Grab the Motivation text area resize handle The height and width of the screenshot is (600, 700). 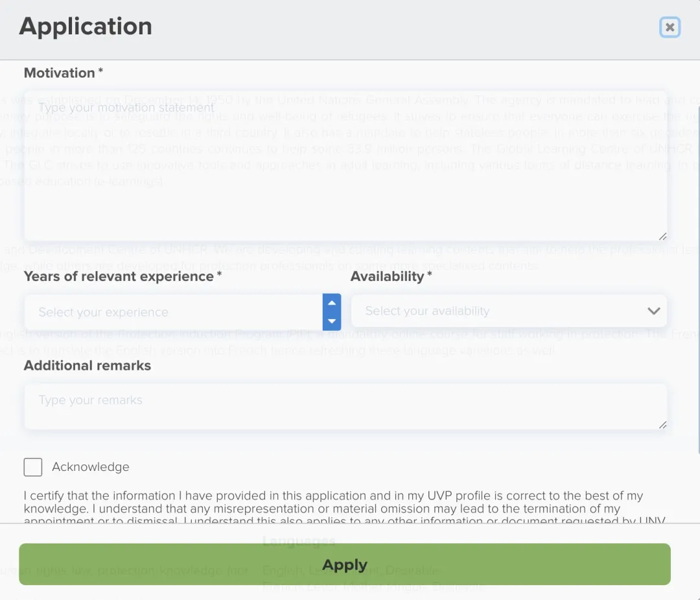tap(662, 237)
